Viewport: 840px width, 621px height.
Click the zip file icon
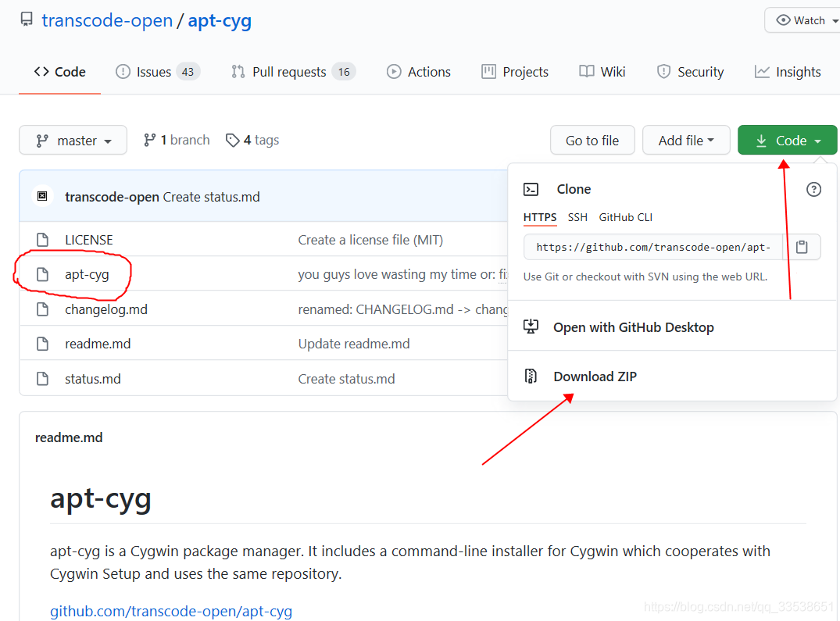coord(531,377)
